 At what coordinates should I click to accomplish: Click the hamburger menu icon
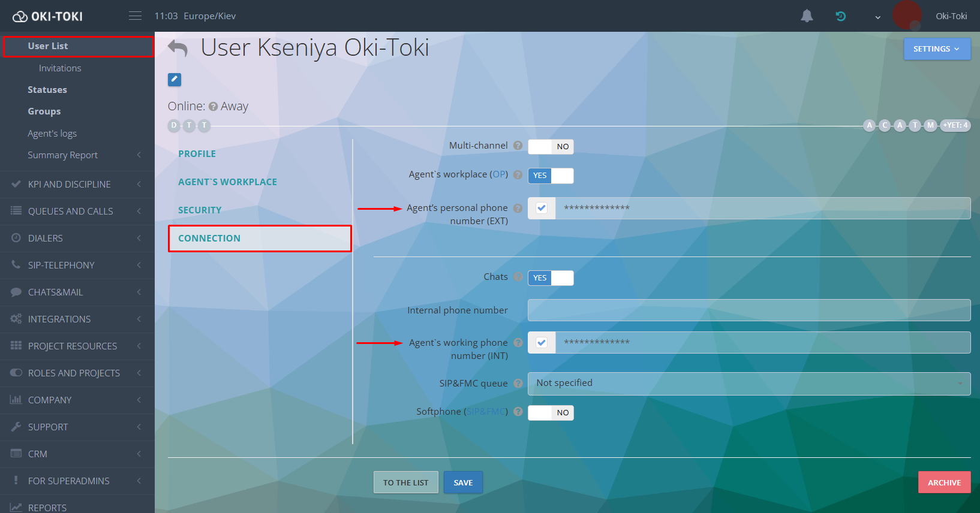(x=136, y=16)
